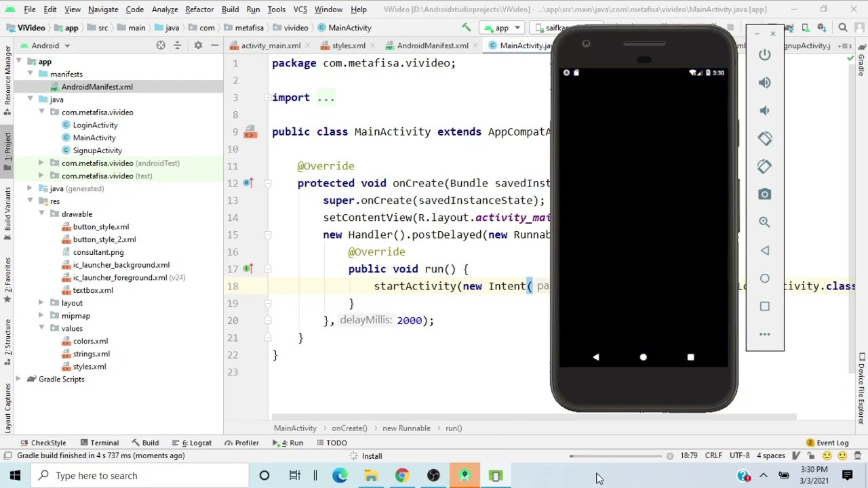The width and height of the screenshot is (868, 488).
Task: Click Collapse All icon in Project panel
Action: 178,45
